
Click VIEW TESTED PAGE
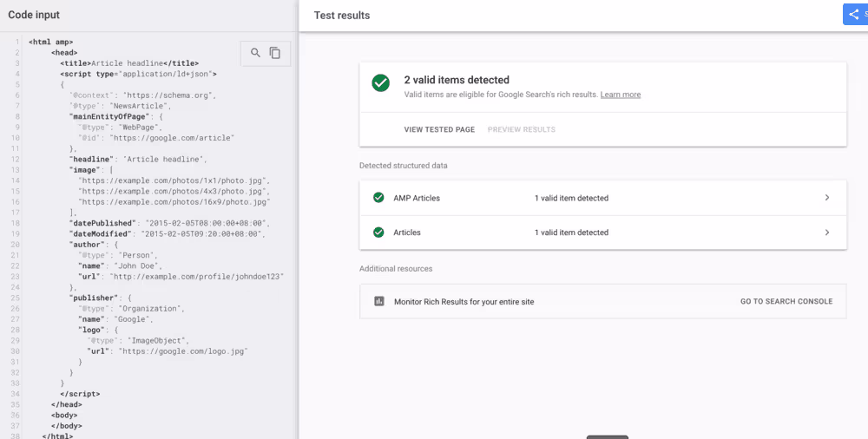coord(439,129)
